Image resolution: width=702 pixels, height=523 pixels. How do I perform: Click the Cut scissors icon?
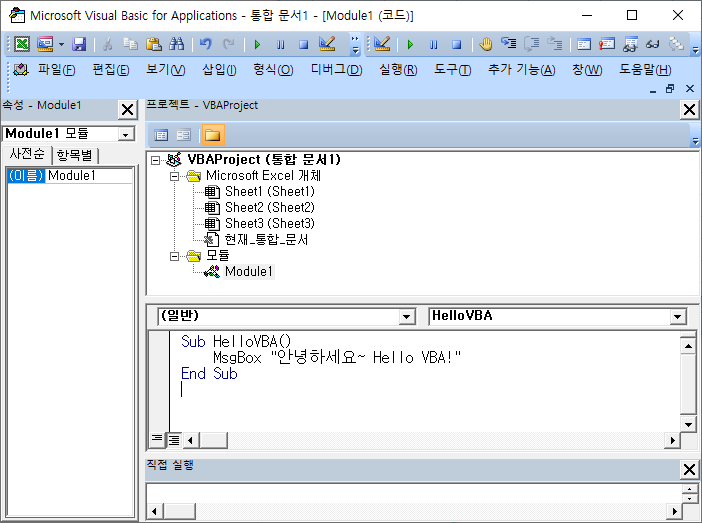click(x=107, y=44)
